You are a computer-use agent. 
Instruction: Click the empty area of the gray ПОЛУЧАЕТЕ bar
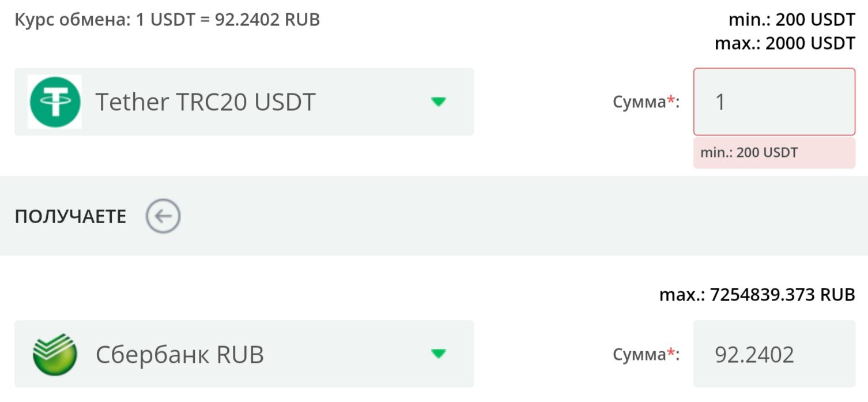[x=519, y=216]
